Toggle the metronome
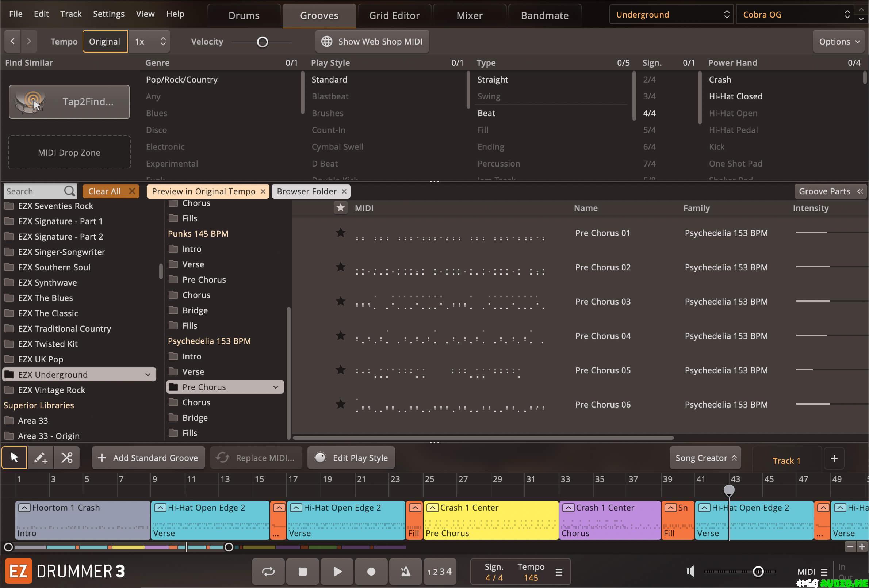This screenshot has height=588, width=869. click(x=406, y=572)
